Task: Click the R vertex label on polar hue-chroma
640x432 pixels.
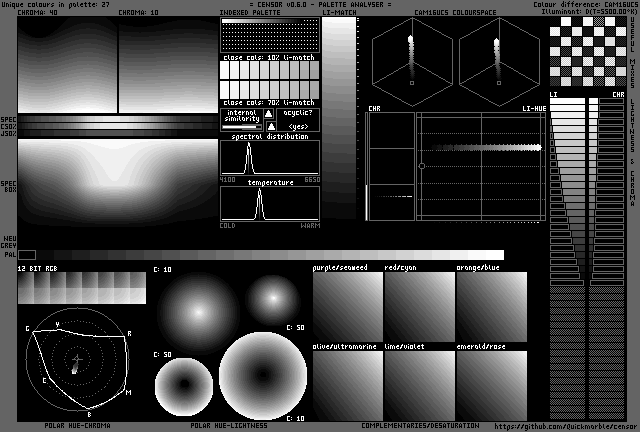Action: [129, 334]
